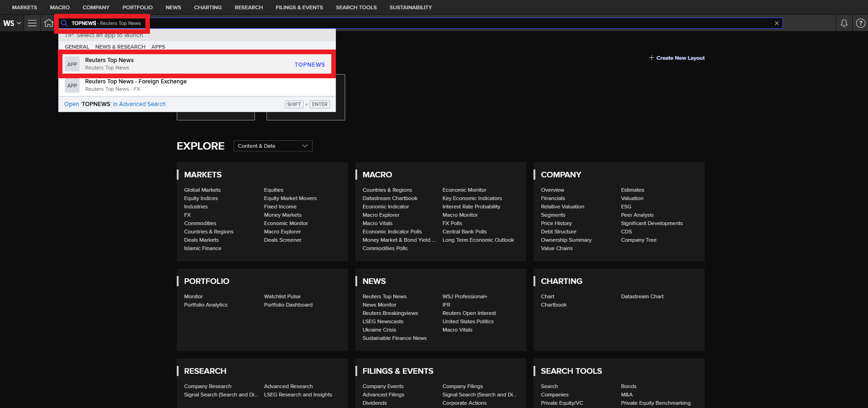The width and height of the screenshot is (868, 408).
Task: Open the hamburger menu icon
Action: [32, 23]
